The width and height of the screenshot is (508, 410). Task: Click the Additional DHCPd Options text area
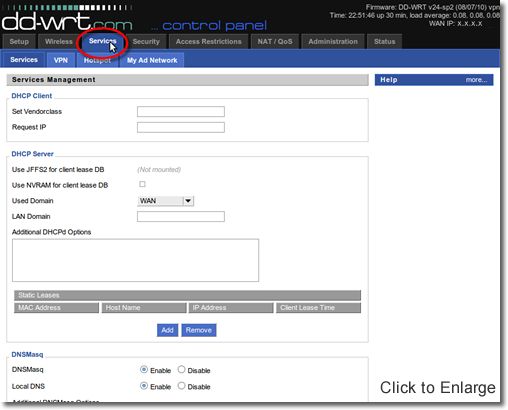(x=135, y=260)
